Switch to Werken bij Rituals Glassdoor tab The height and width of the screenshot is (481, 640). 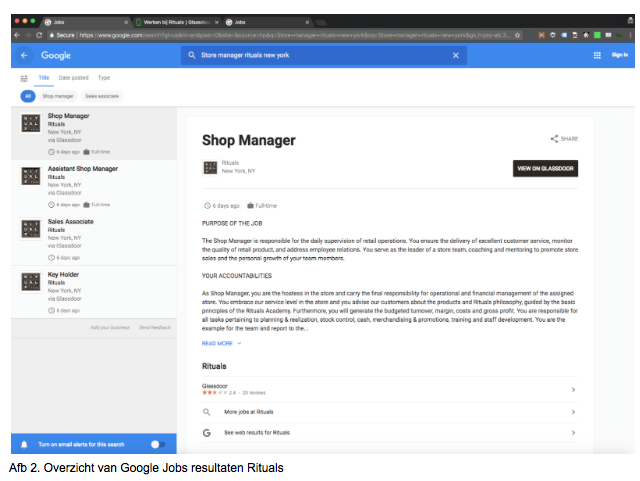click(177, 22)
